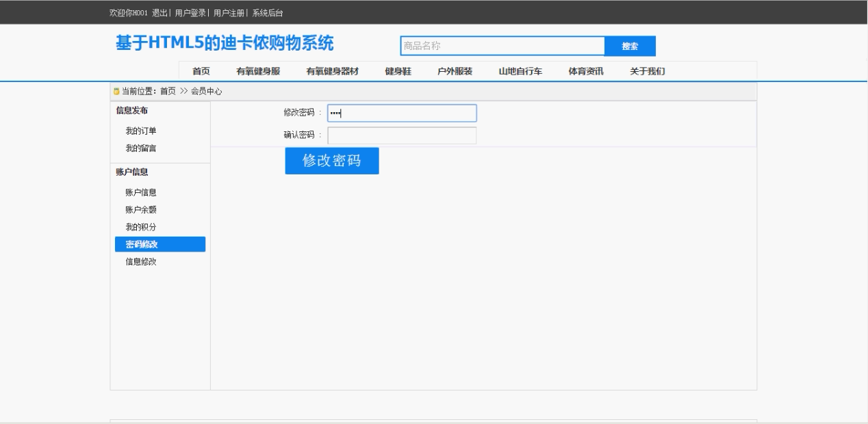
Task: Click the 搜索 search button
Action: pos(630,46)
